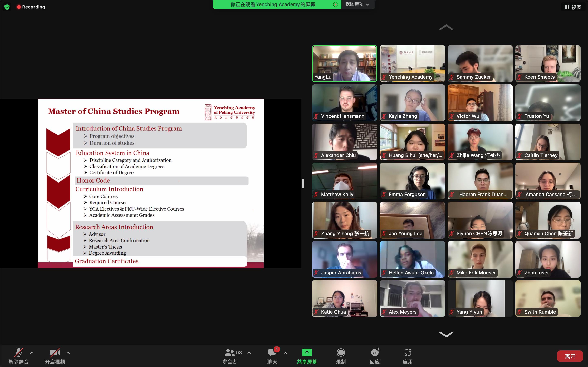588x367 pixels.
Task: Unmute the microphone
Action: coord(18,353)
